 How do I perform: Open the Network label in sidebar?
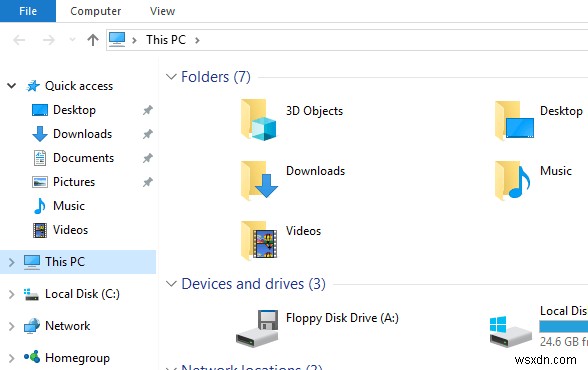point(68,326)
